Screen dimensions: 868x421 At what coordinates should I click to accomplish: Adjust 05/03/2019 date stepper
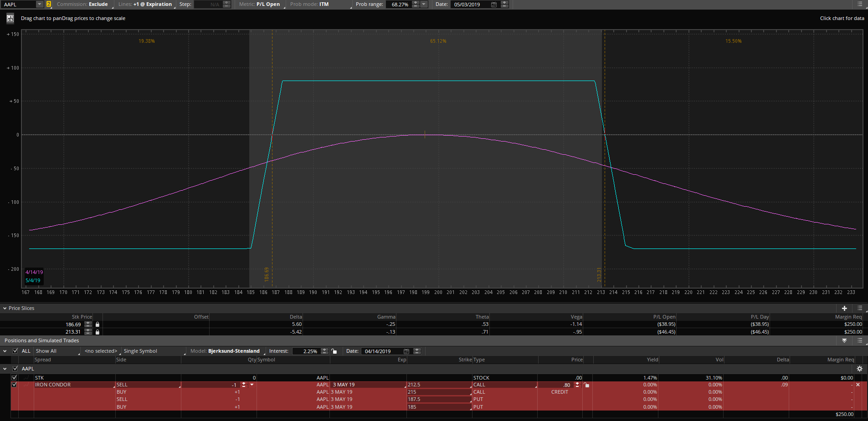click(x=504, y=4)
